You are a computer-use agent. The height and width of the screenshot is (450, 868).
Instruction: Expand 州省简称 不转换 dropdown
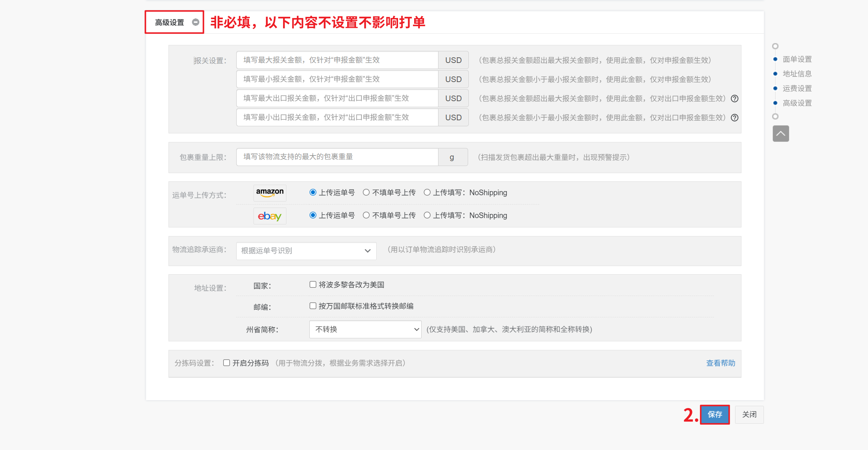pos(365,329)
